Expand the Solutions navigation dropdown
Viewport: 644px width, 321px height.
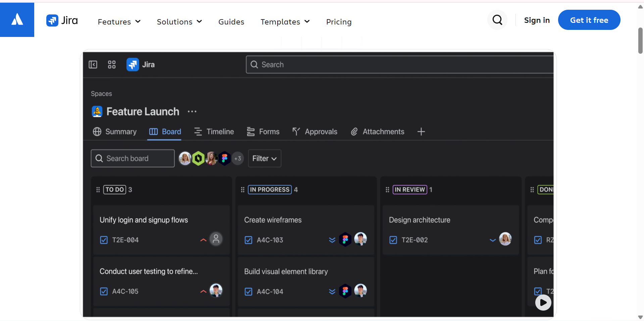(x=179, y=22)
